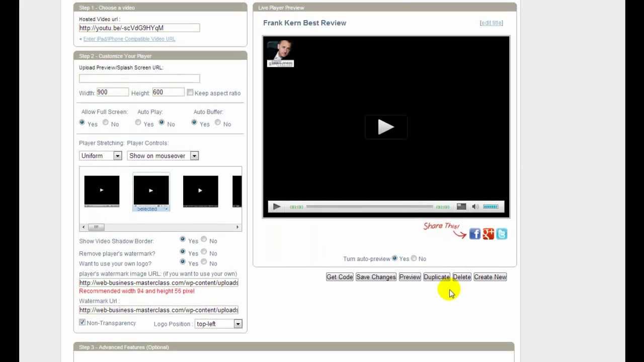Click the currently Selected skin thumbnail
The width and height of the screenshot is (644, 362).
pos(151,192)
